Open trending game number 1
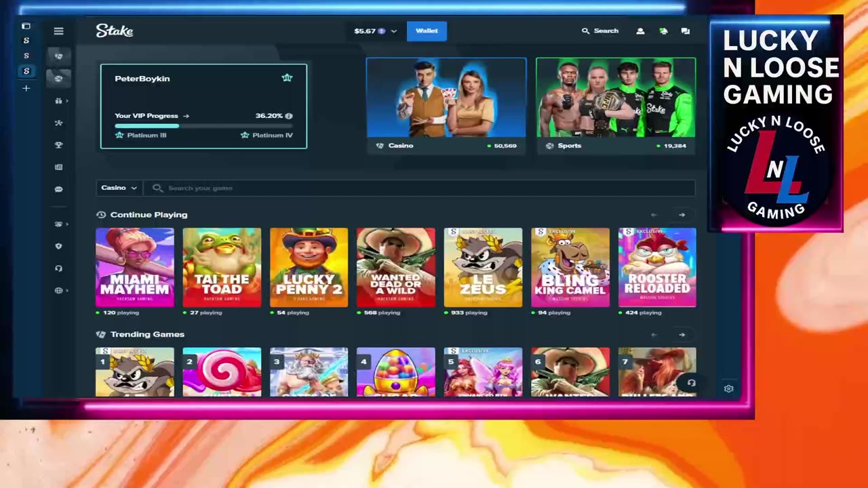The height and width of the screenshot is (488, 868). [135, 372]
